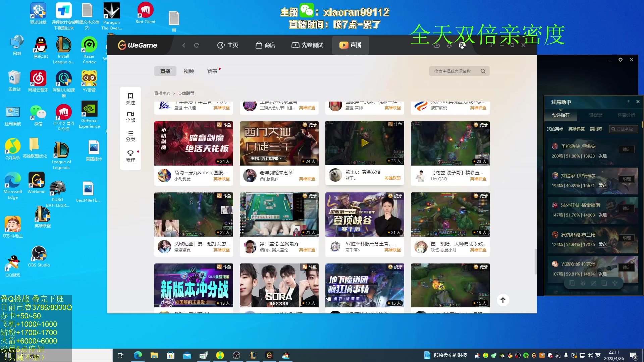Go back in the WeGame navigation
Viewport: 644px width, 362px height.
pyautogui.click(x=184, y=45)
